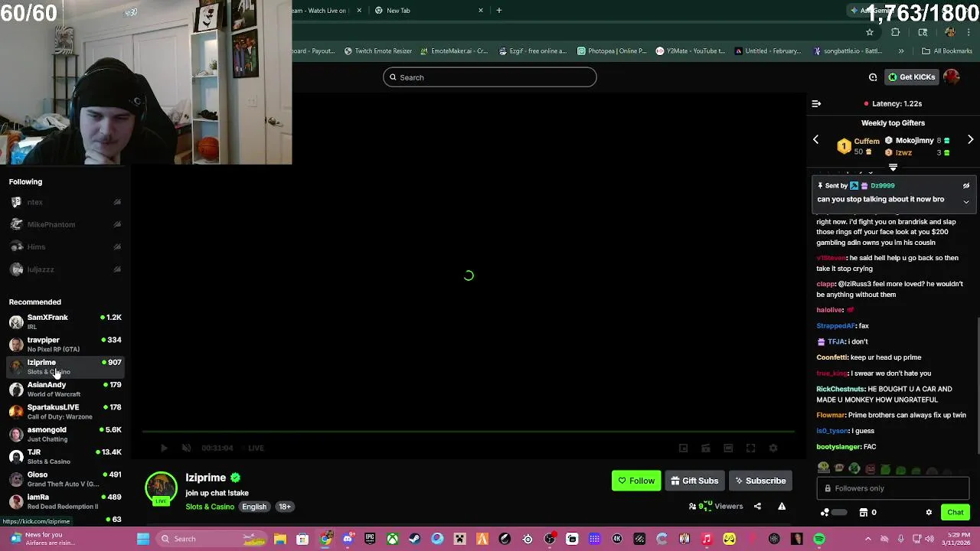Show hidden system tray icons
This screenshot has height=551, width=980.
point(867,539)
